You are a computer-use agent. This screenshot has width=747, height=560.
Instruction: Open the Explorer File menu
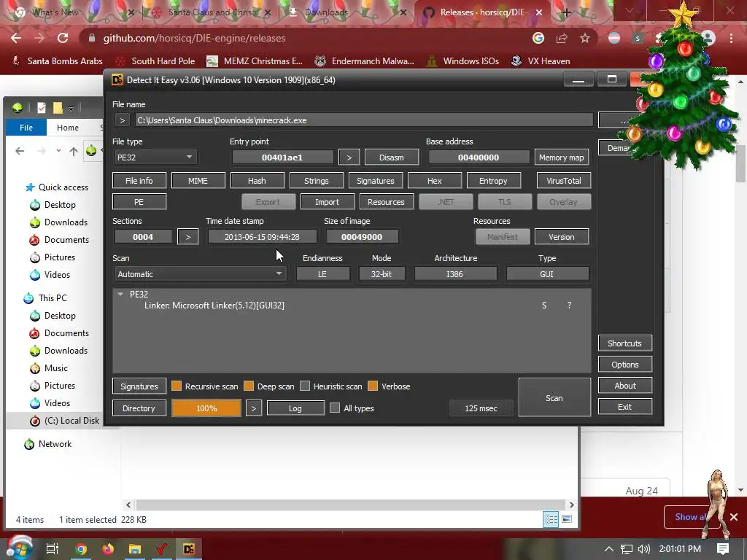tap(26, 128)
